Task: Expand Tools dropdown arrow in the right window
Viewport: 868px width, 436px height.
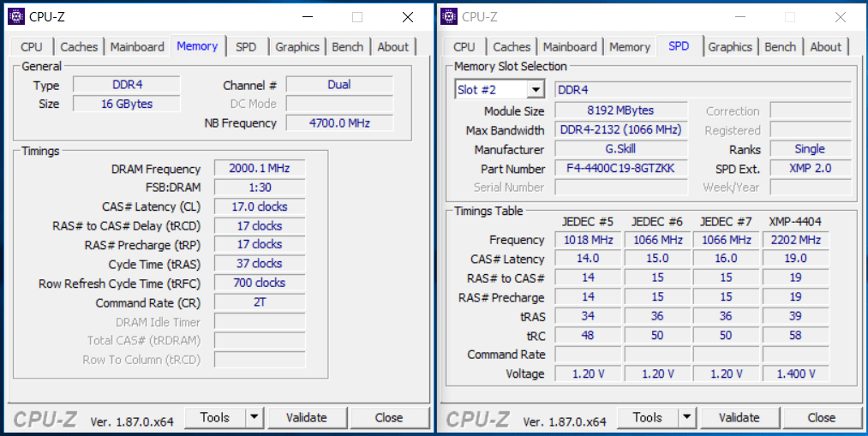Action: coord(687,418)
